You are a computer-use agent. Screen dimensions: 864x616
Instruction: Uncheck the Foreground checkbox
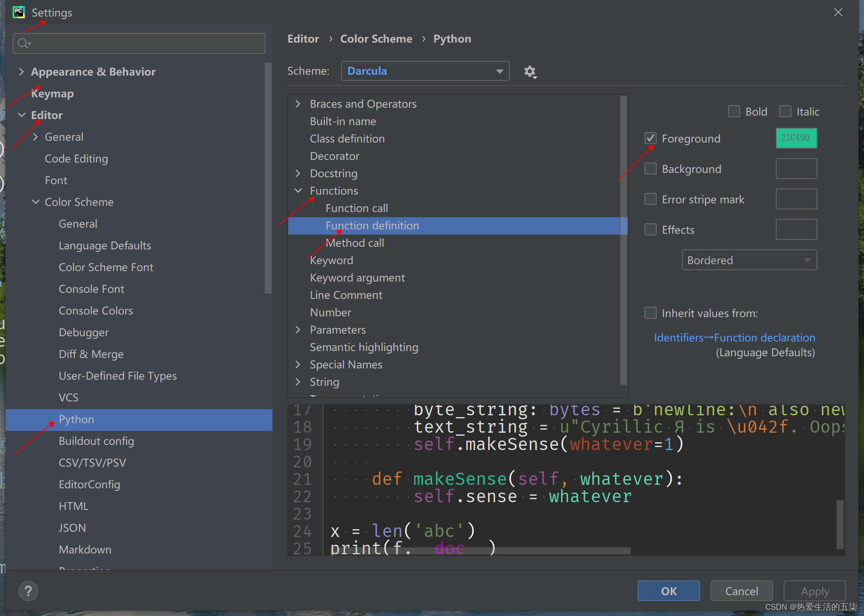pyautogui.click(x=651, y=139)
